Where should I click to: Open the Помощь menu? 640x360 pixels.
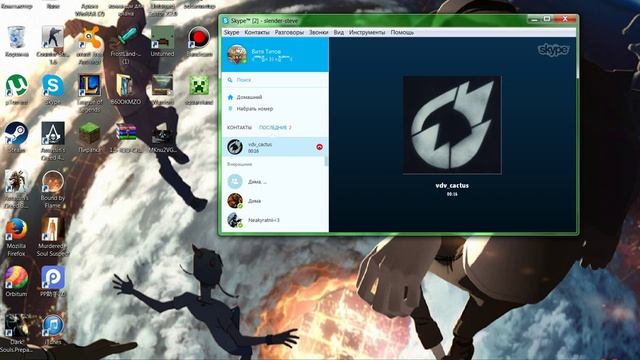point(402,32)
